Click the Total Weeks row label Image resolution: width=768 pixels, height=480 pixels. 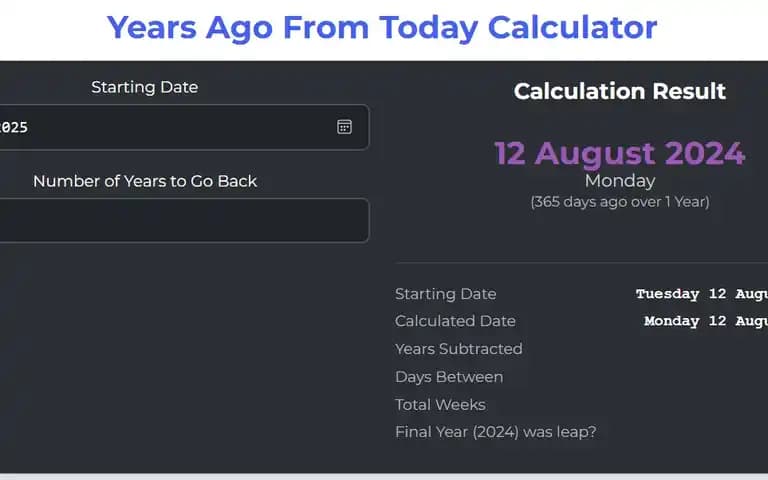[x=440, y=405]
